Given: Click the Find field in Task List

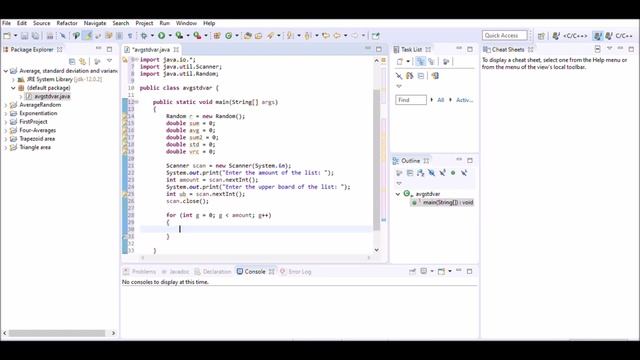Looking at the screenshot, I should [411, 100].
